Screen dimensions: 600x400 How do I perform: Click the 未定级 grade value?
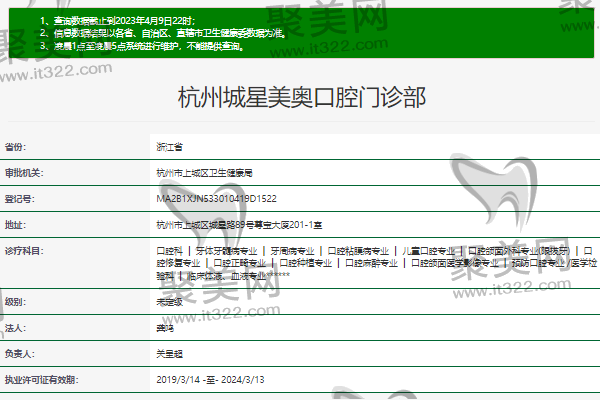[170, 300]
